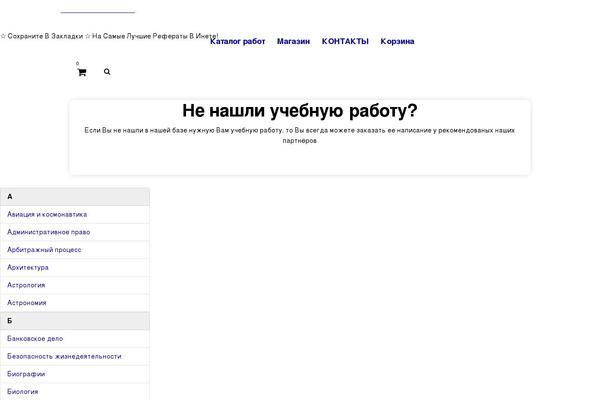Choose the Банковское дело category
Image resolution: width=600 pixels, height=400 pixels.
click(35, 338)
